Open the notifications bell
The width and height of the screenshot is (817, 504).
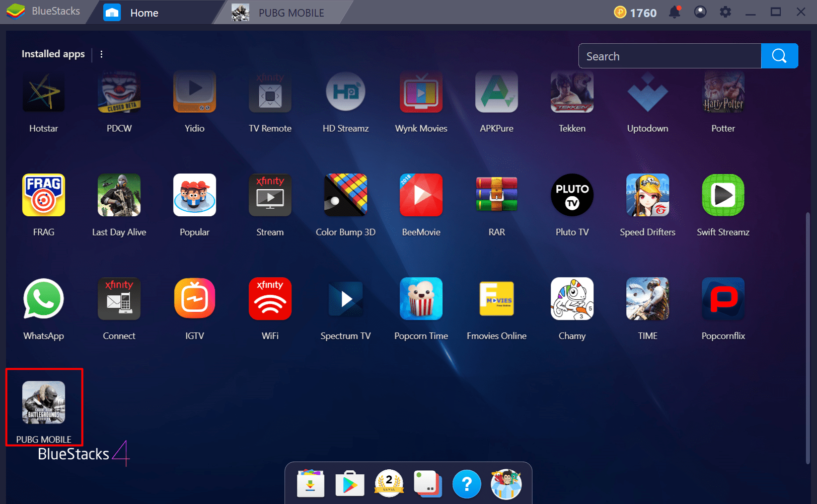pyautogui.click(x=675, y=12)
